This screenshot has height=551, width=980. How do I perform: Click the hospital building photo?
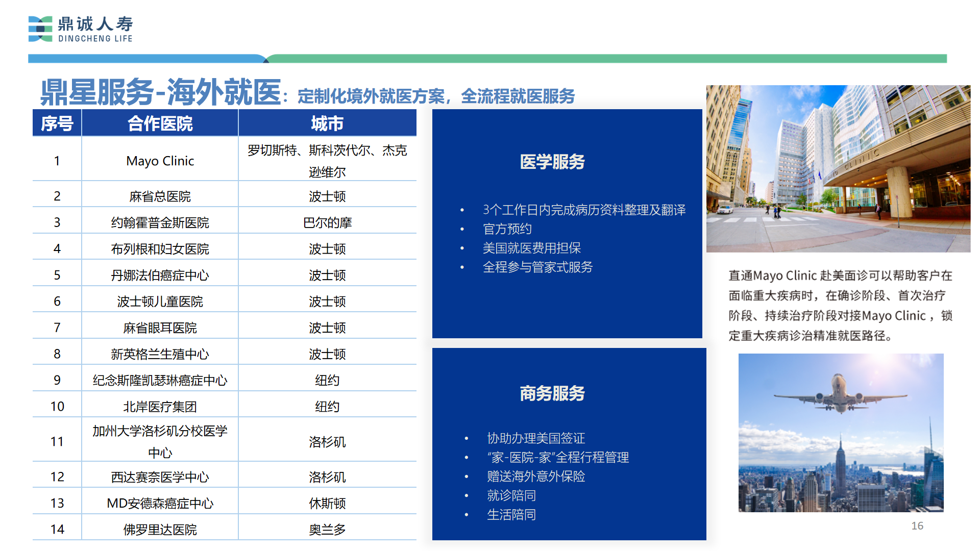click(838, 168)
